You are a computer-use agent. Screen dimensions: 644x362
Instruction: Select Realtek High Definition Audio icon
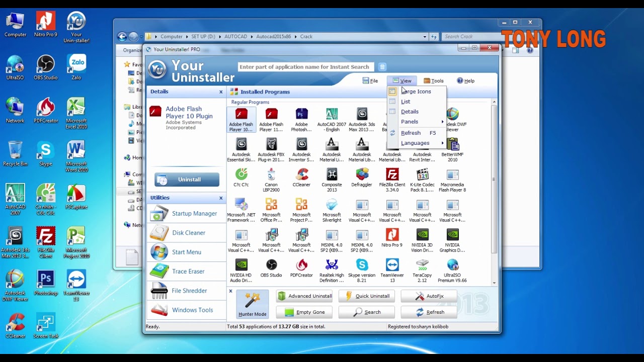pos(332,270)
